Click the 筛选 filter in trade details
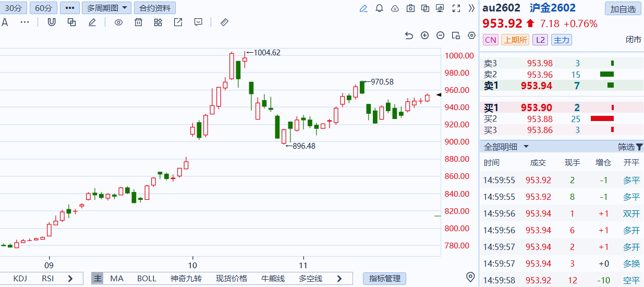Viewport: 644px width, 287px height. pos(630,147)
